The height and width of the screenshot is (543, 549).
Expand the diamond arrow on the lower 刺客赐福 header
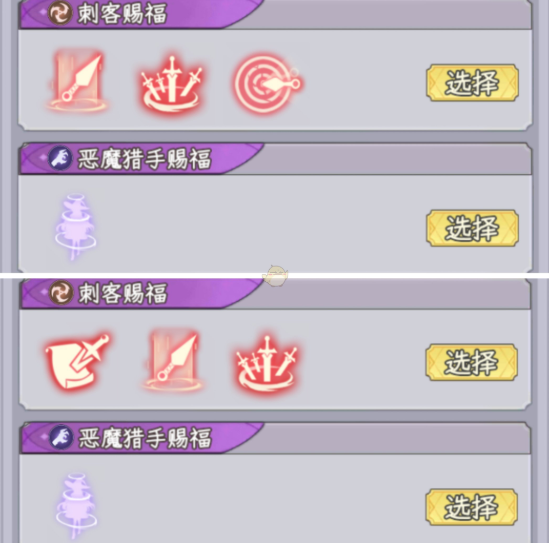[44, 291]
